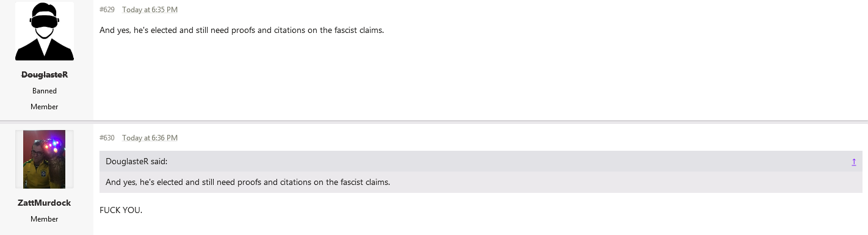Click the quoted text inside the gray quote box
The image size is (868, 235).
[248, 182]
